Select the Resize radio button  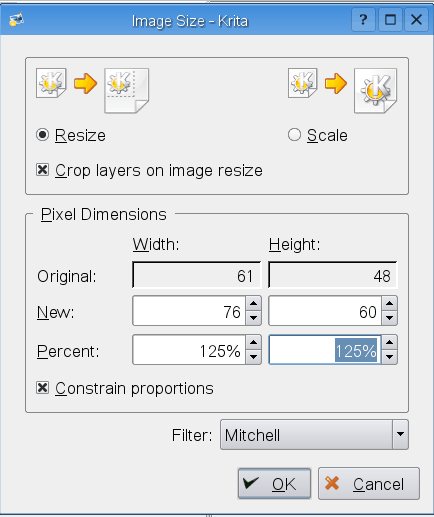coord(42,135)
